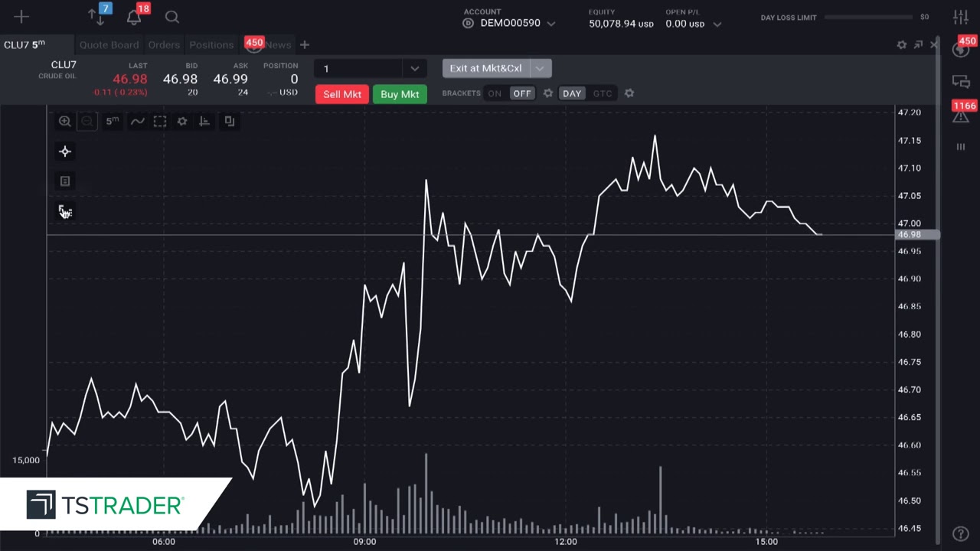Image resolution: width=980 pixels, height=551 pixels.
Task: Click the position value 0
Action: pos(294,79)
